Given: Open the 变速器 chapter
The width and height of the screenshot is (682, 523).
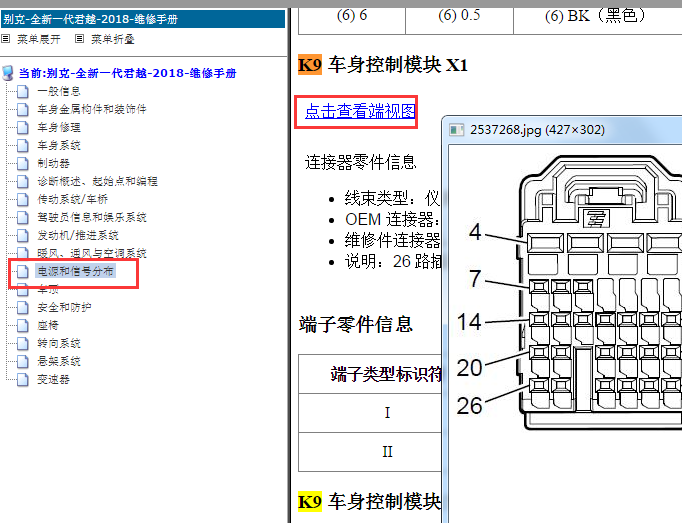Looking at the screenshot, I should (53, 379).
